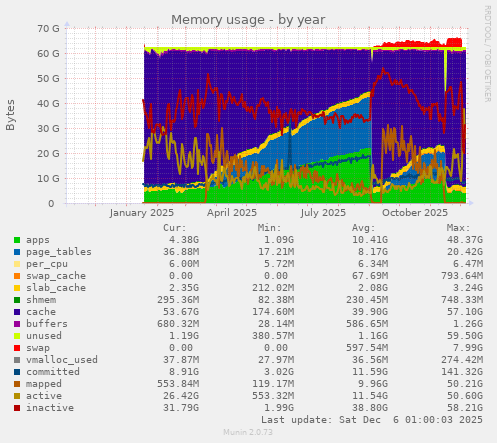Image resolution: width=497 pixels, height=443 pixels.
Task: Click the red swap legend swatch
Action: [17, 348]
